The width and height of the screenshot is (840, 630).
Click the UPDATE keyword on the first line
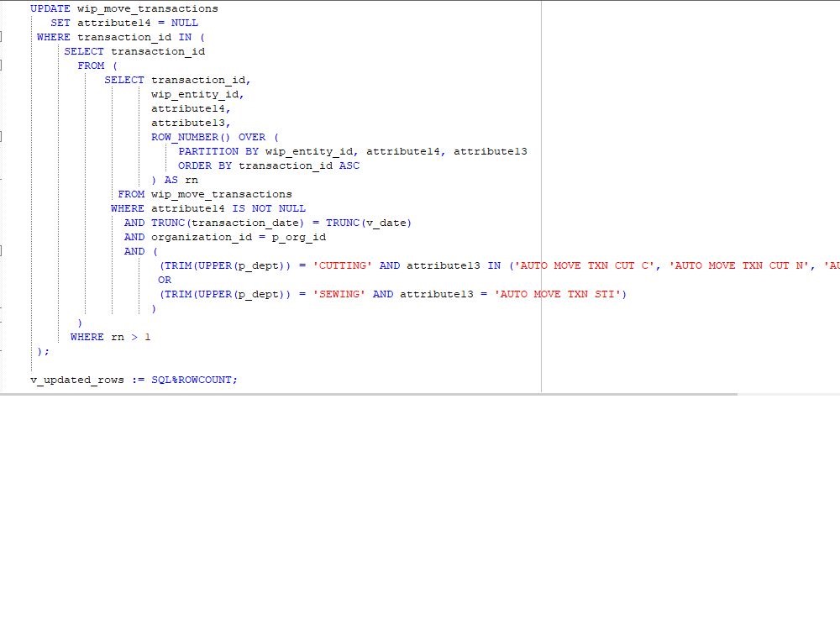pyautogui.click(x=50, y=8)
